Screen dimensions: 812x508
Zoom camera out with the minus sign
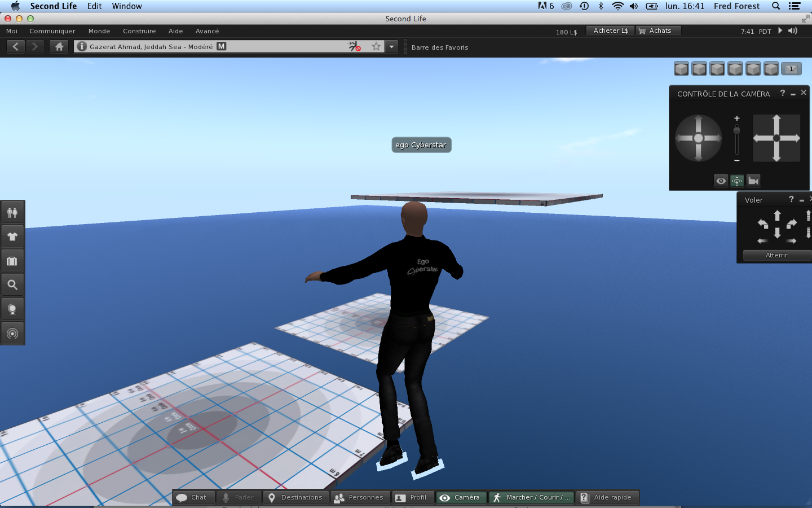tap(736, 161)
